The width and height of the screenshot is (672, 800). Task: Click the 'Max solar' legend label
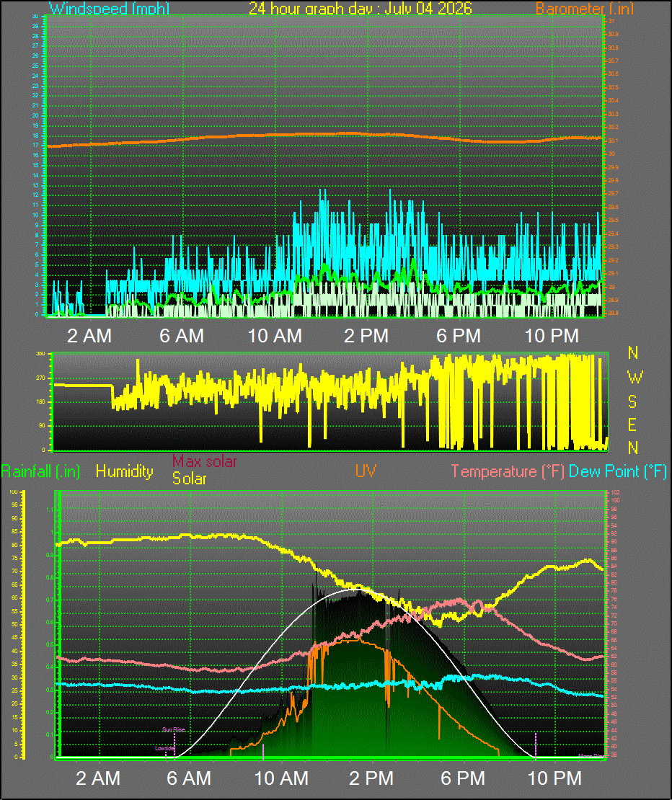204,461
